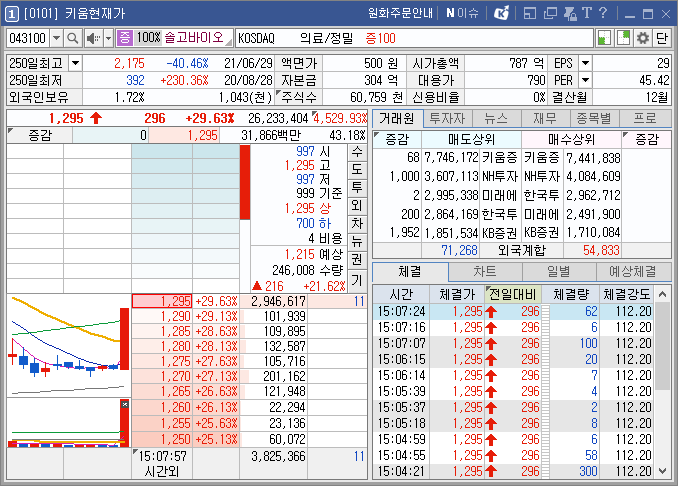The width and height of the screenshot is (678, 486).
Task: Open the font size T icon
Action: click(x=587, y=13)
